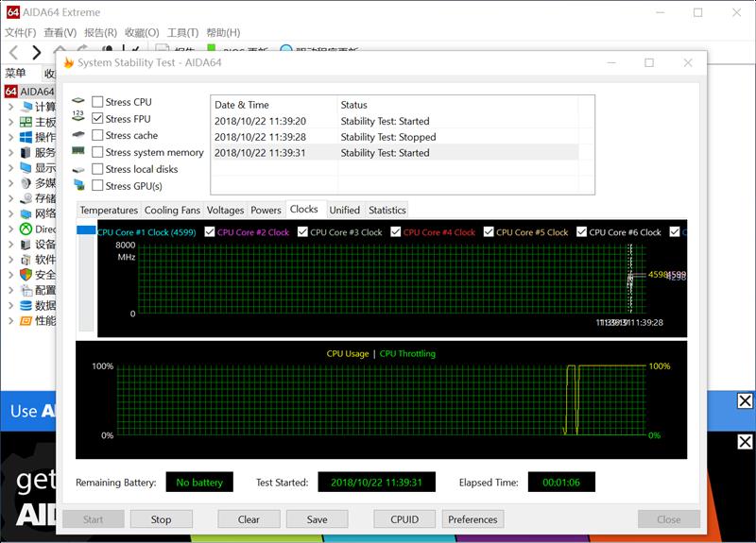Viewport: 756px width, 543px height.
Task: Switch to the Voltages tab
Action: (x=225, y=210)
